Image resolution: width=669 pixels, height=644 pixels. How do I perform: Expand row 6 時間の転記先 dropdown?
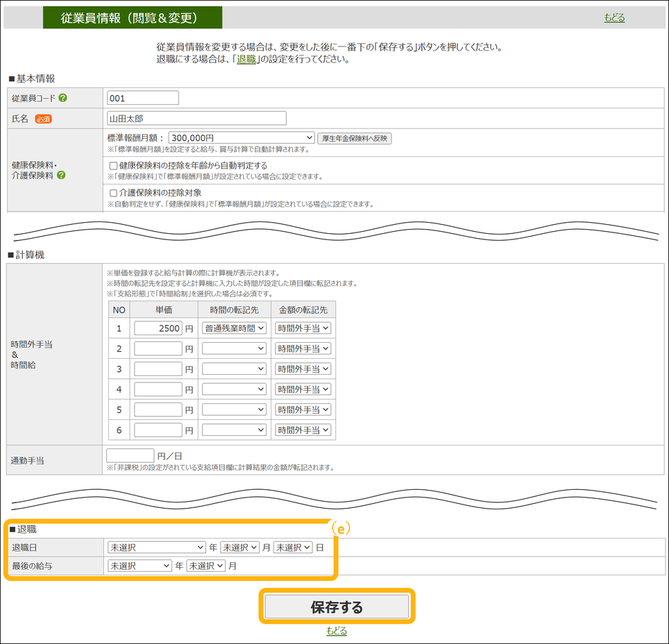pyautogui.click(x=234, y=430)
